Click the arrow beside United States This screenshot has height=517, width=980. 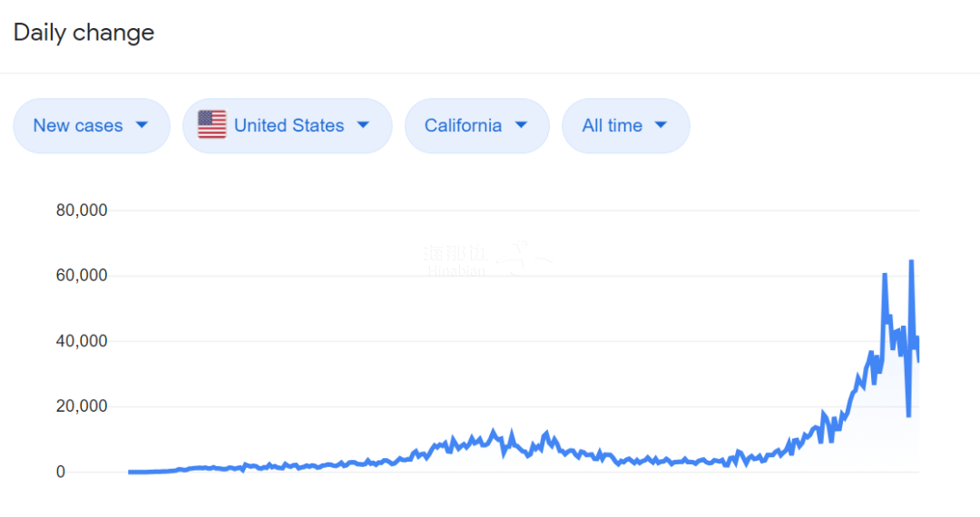363,125
